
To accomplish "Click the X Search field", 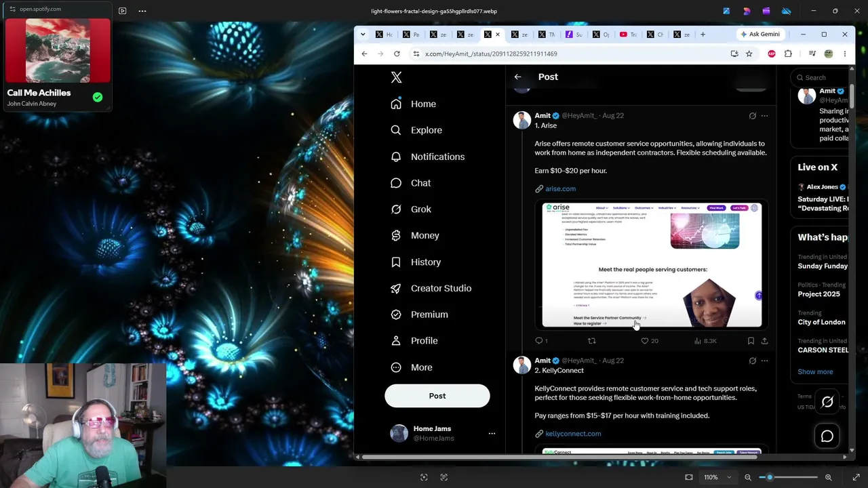I will [x=821, y=77].
